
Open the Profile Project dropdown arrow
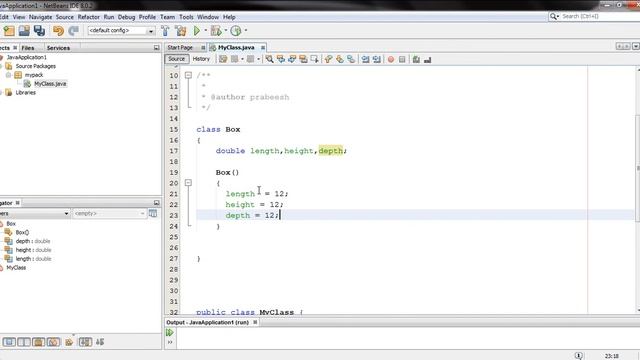(x=246, y=30)
